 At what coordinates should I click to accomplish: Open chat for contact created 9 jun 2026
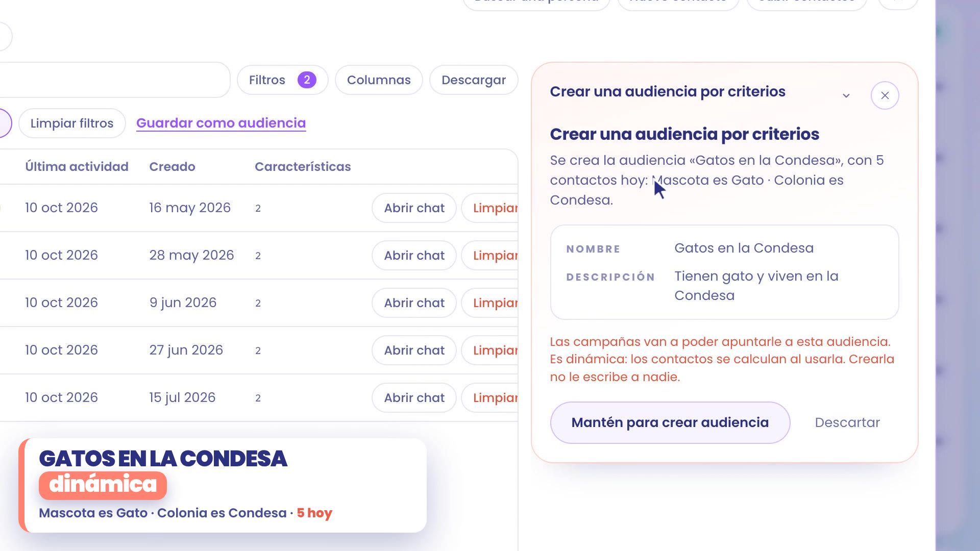[414, 303]
